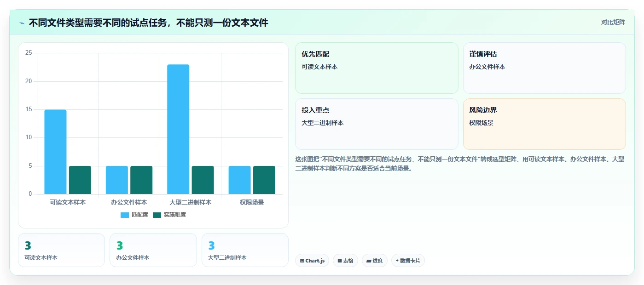644x285 pixels.
Task: Click the table icon inside the 表格 tag
Action: tap(340, 261)
